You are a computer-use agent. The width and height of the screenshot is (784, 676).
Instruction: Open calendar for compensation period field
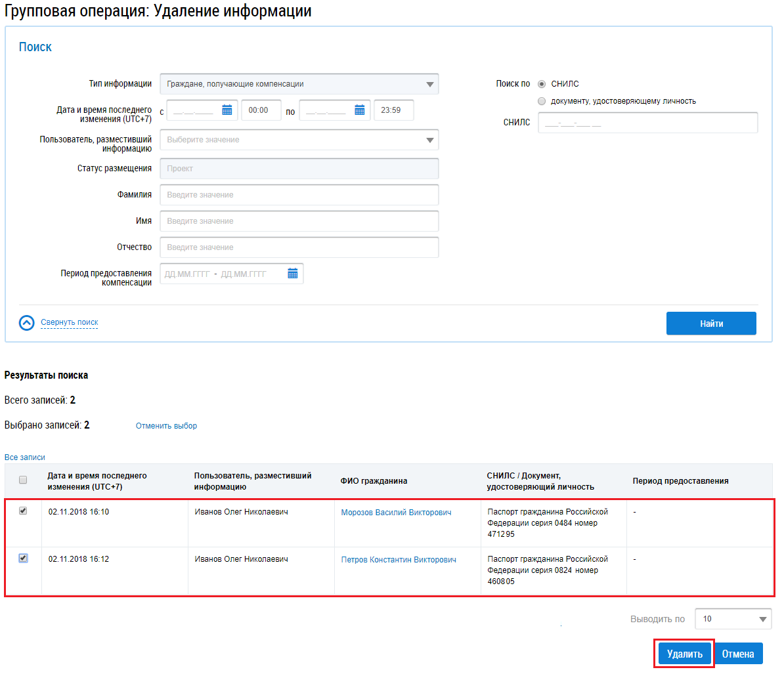293,274
